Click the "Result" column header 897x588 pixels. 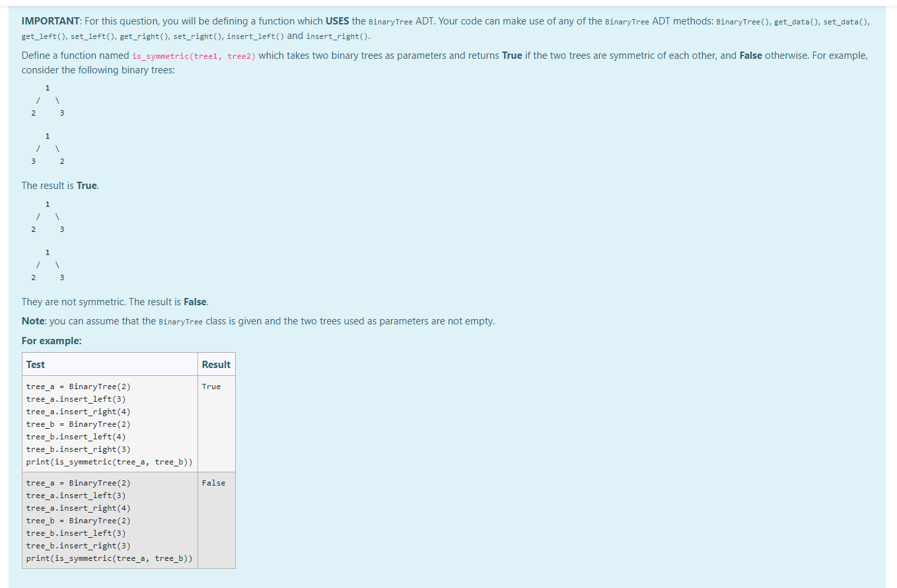(x=216, y=365)
